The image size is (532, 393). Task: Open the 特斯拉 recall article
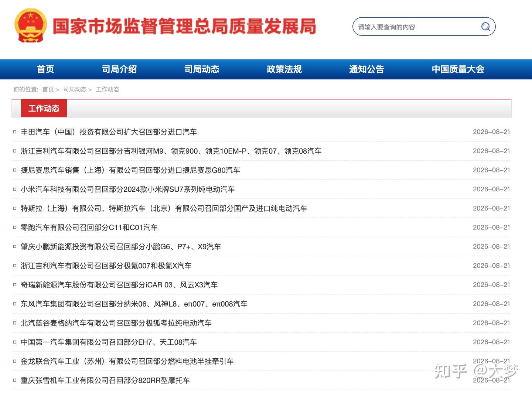pyautogui.click(x=164, y=209)
